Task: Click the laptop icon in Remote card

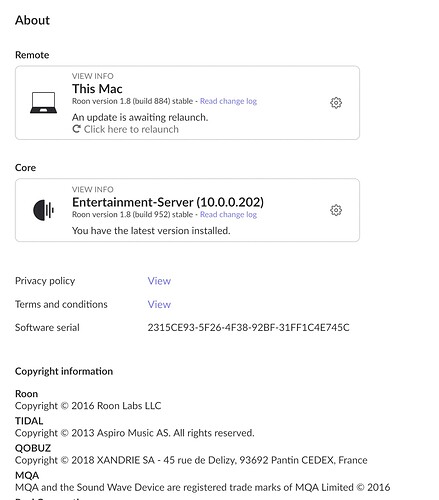Action: click(43, 103)
